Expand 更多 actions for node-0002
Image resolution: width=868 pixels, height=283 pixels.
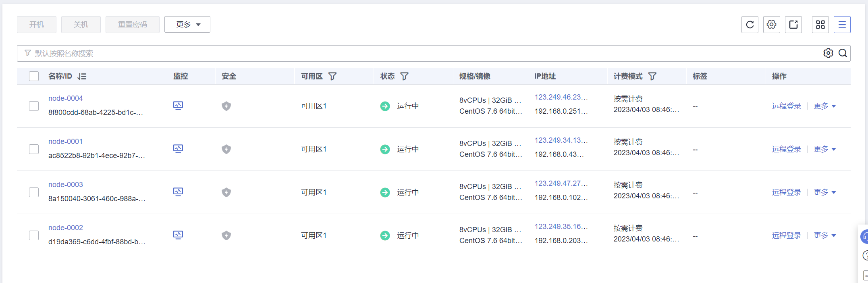coord(824,235)
